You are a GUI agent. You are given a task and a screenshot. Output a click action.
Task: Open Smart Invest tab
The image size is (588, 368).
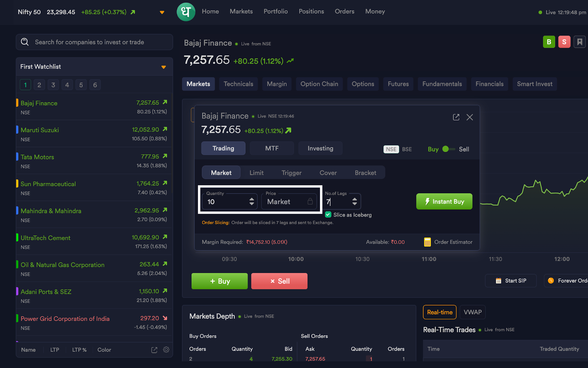pyautogui.click(x=535, y=84)
